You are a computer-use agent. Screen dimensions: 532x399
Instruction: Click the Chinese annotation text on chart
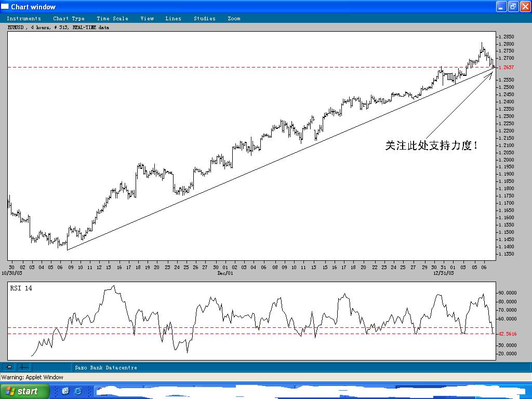pos(432,145)
